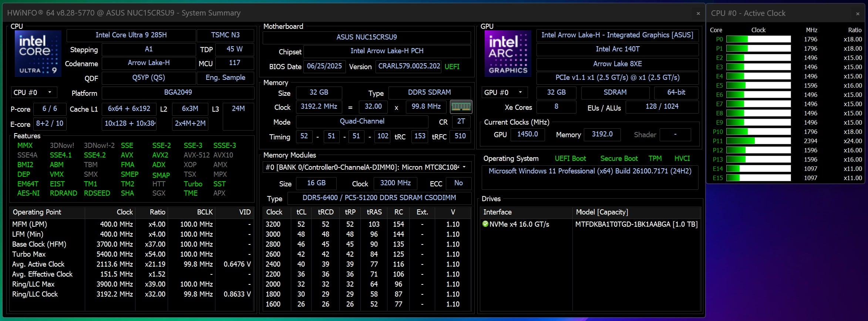Image resolution: width=868 pixels, height=321 pixels.
Task: Click the Intel Core Ultra 9 logo
Action: coord(38,54)
